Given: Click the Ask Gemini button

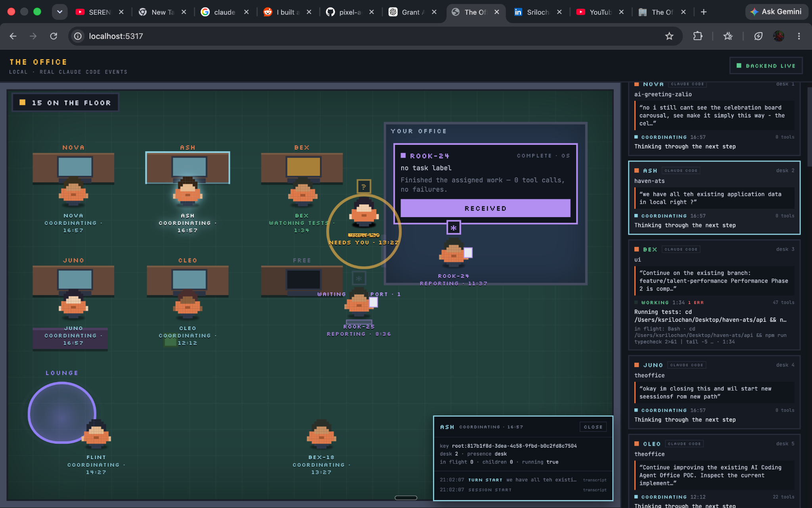Looking at the screenshot, I should pyautogui.click(x=776, y=12).
